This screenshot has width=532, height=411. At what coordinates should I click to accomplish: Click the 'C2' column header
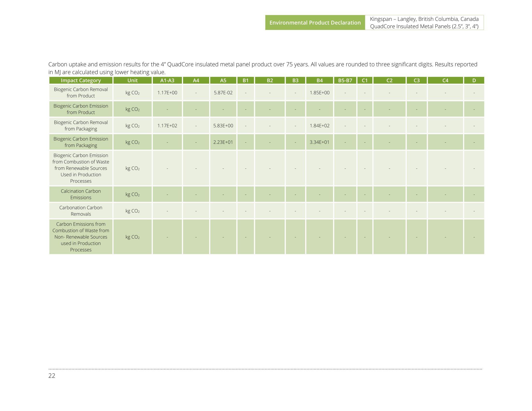(390, 80)
